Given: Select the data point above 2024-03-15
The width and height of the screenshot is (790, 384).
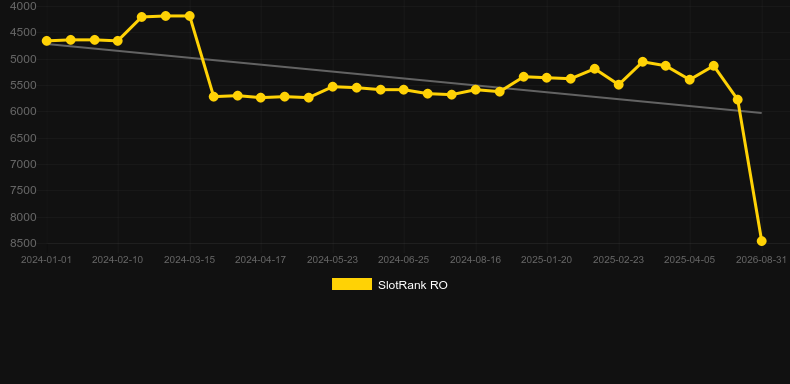Looking at the screenshot, I should point(189,16).
